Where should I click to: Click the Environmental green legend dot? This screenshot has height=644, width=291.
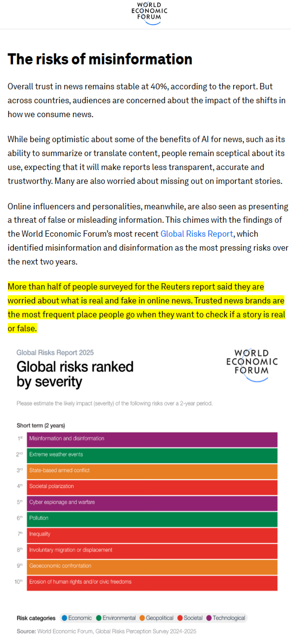[x=99, y=618]
